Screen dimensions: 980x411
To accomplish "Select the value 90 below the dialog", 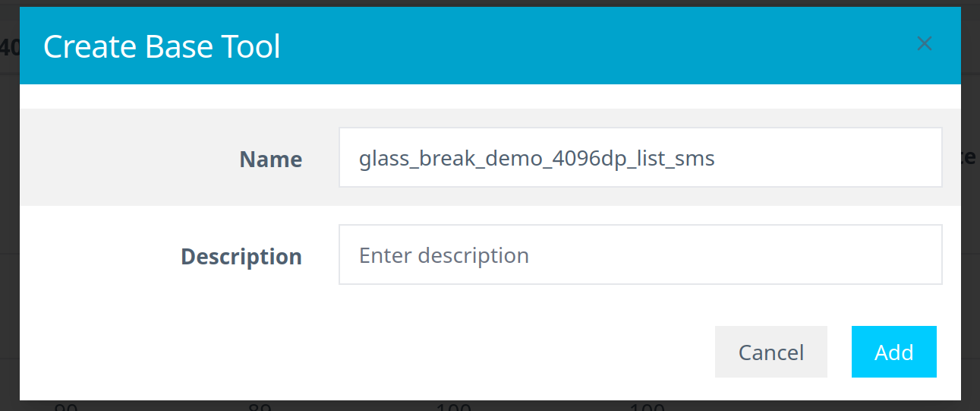I will (67, 407).
